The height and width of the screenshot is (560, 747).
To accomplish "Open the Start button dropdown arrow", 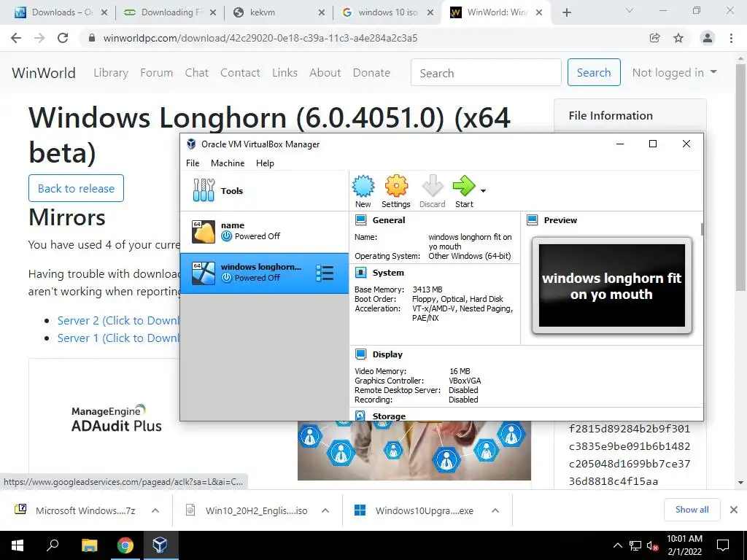I will click(483, 191).
